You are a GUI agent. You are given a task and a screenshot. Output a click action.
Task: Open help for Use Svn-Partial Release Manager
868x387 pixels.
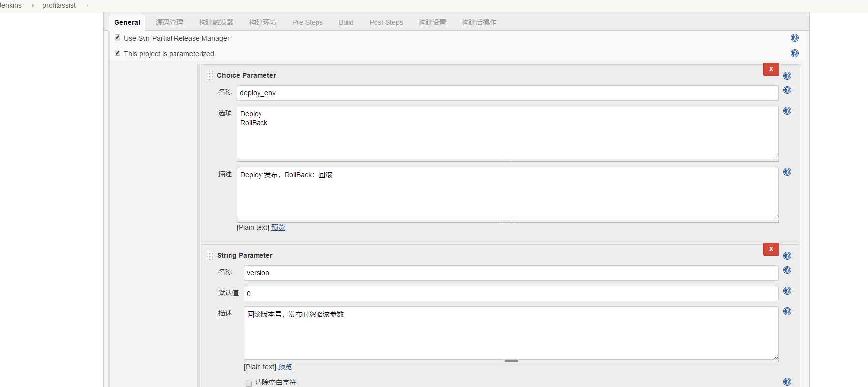click(795, 38)
